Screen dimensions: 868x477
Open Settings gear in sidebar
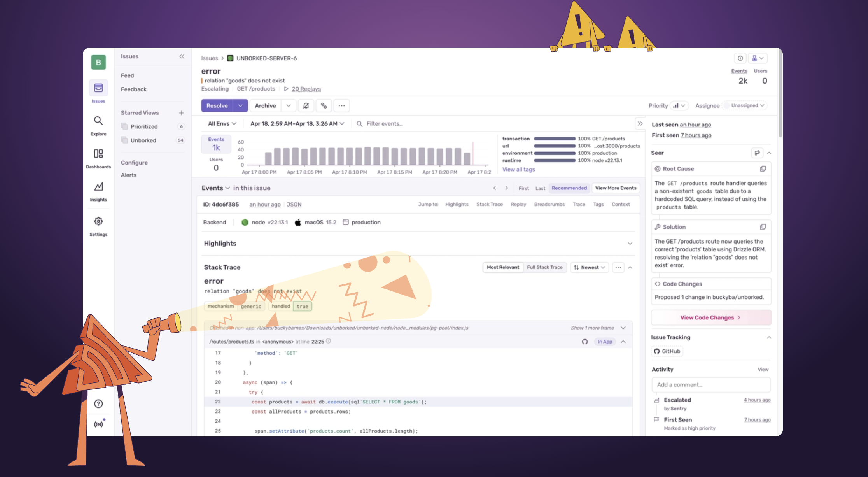click(98, 221)
